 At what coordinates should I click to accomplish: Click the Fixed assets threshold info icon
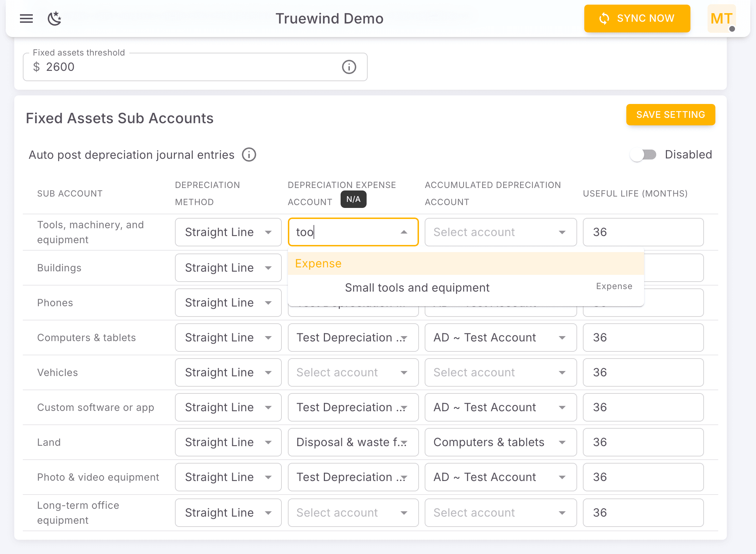click(x=348, y=67)
